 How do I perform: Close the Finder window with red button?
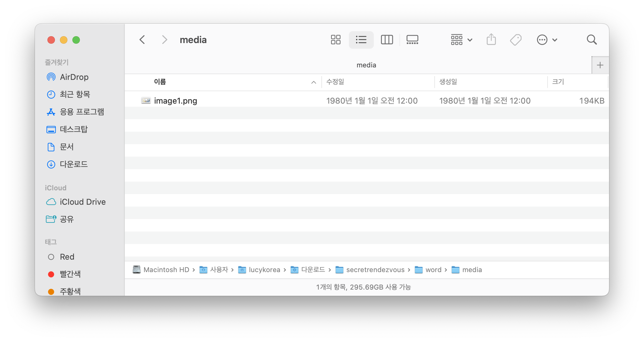click(x=51, y=40)
